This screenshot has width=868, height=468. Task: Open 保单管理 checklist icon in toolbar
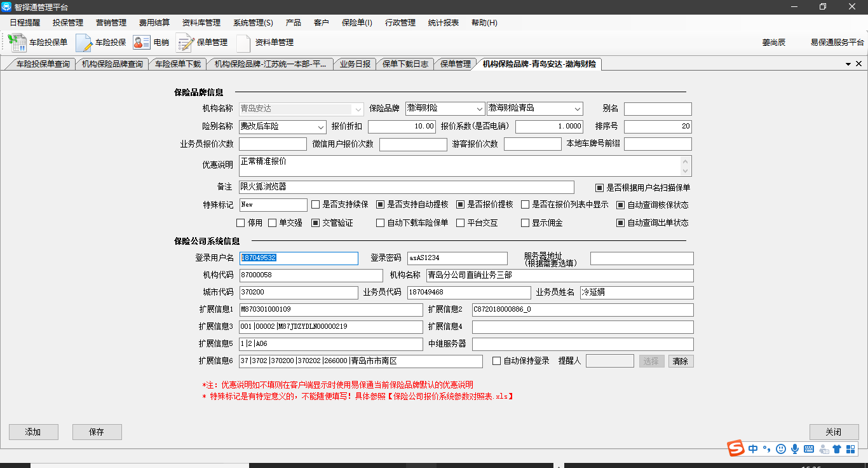click(x=185, y=43)
